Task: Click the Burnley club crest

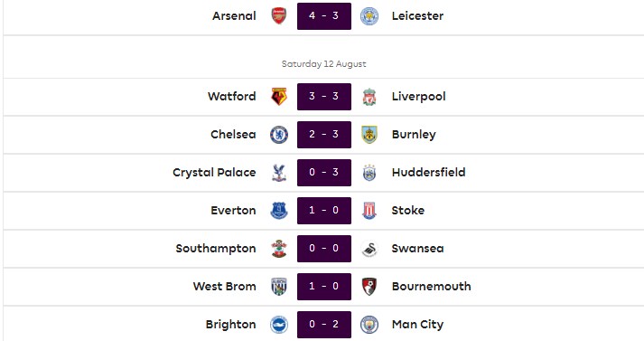Action: 369,135
